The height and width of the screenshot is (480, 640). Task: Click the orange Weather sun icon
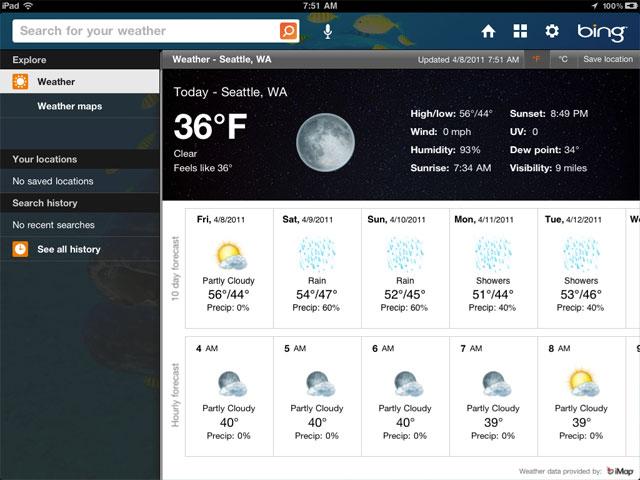tap(20, 82)
